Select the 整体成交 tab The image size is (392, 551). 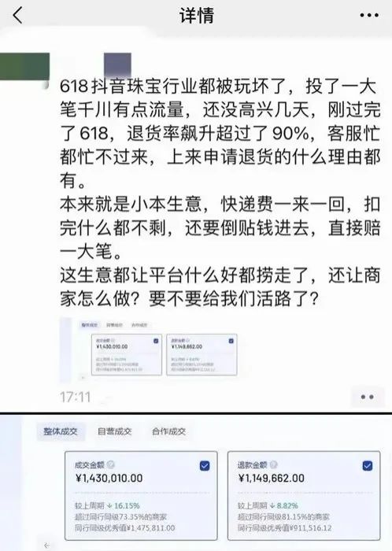click(61, 431)
